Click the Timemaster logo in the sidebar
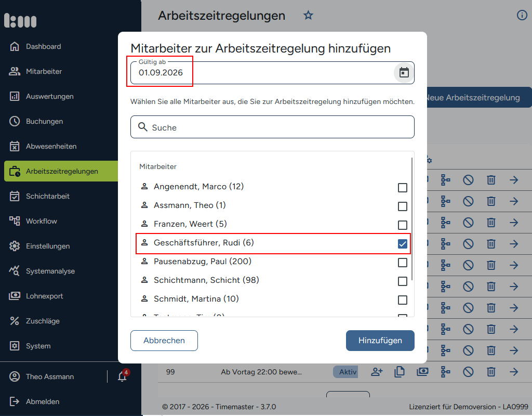Viewport: 532px width, 416px height. point(20,20)
